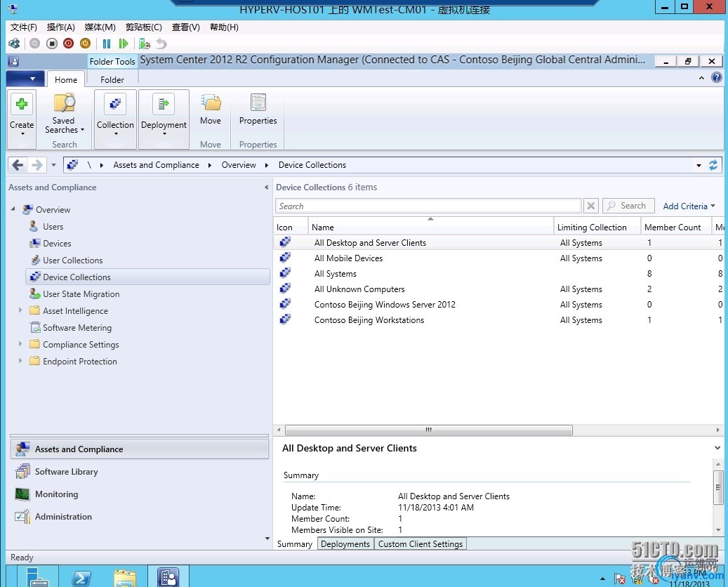Expand the Endpoint Protection folder

pos(20,360)
